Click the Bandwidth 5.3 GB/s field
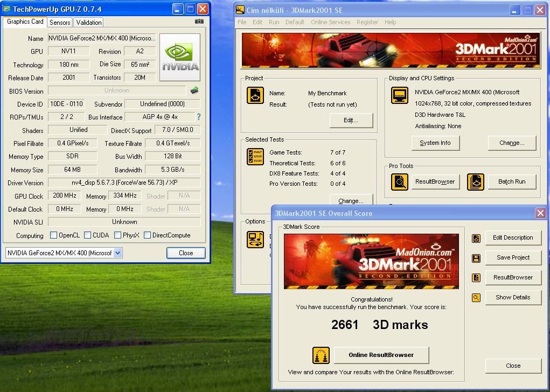The image size is (550, 392). pyautogui.click(x=172, y=170)
